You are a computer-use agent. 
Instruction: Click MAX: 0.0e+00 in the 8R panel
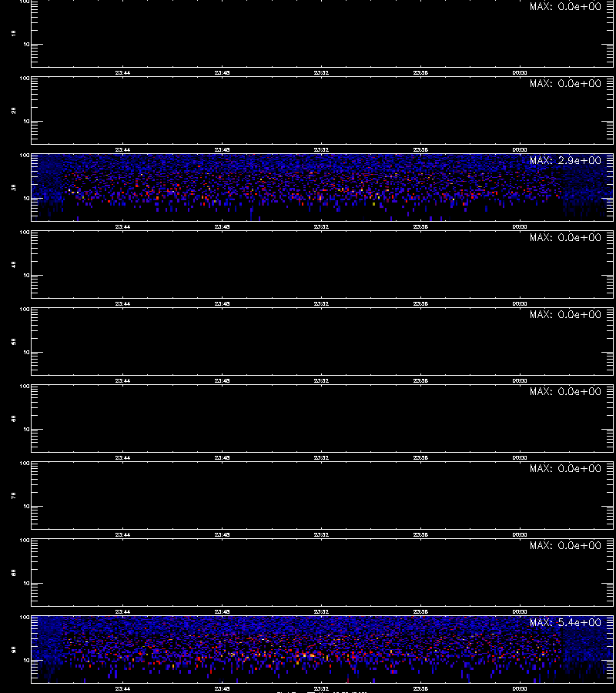pos(565,545)
